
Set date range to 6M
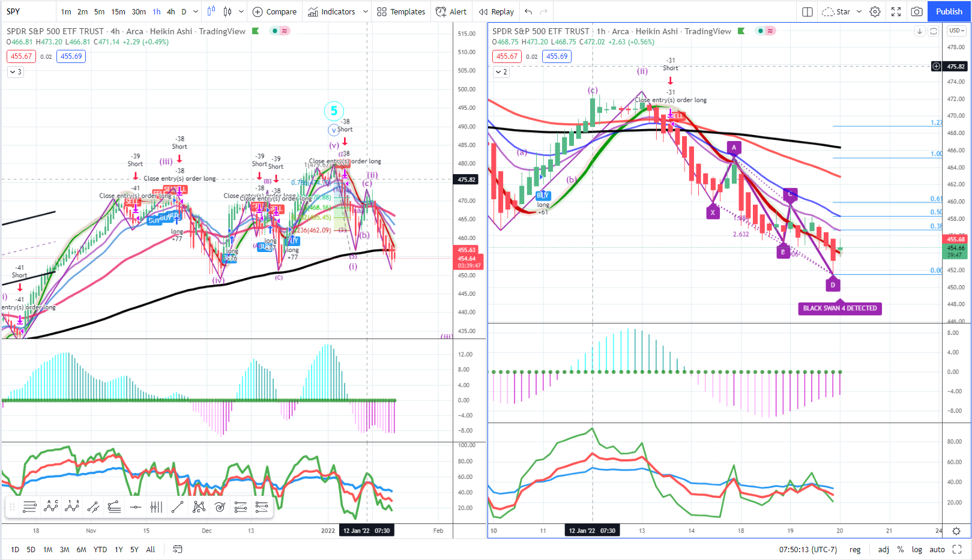(x=82, y=549)
